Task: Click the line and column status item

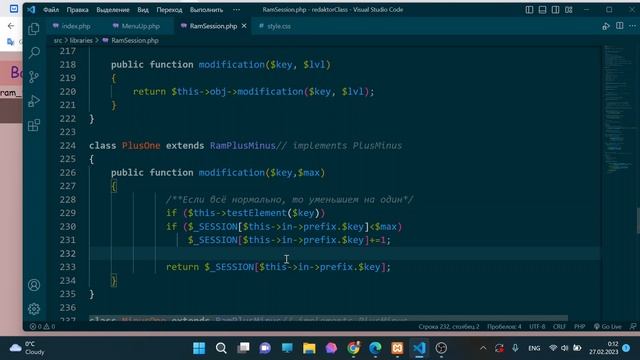Action: click(449, 327)
